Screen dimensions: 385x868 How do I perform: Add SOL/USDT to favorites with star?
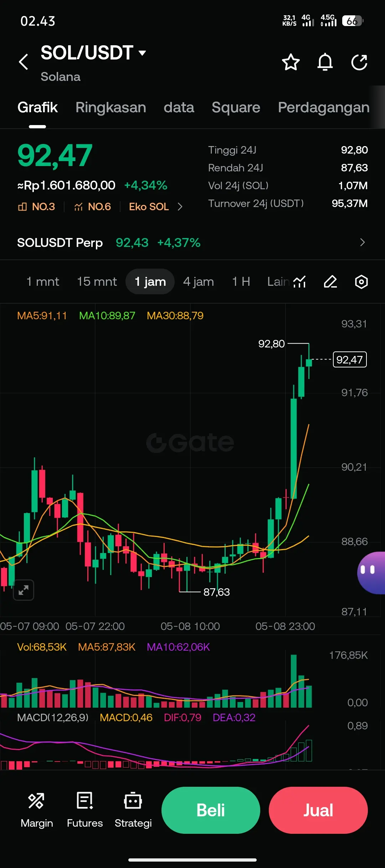[x=291, y=62]
